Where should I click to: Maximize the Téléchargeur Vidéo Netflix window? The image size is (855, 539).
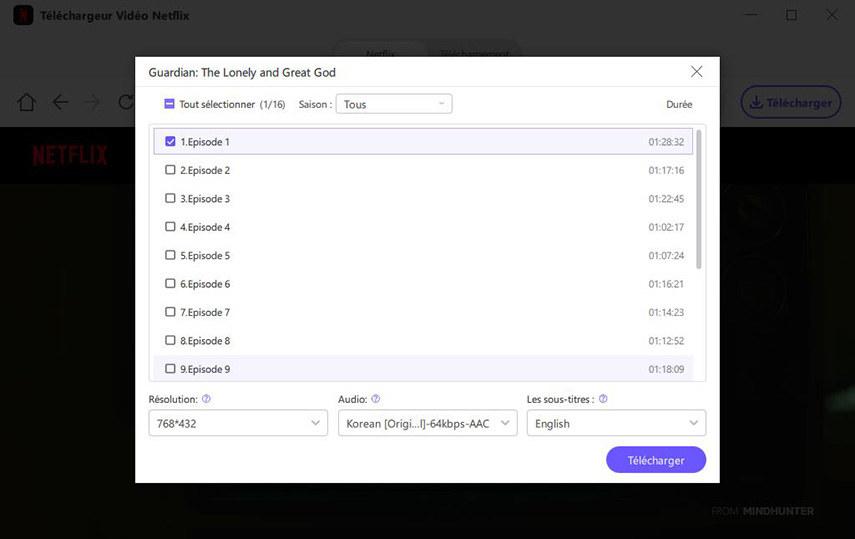click(x=791, y=15)
